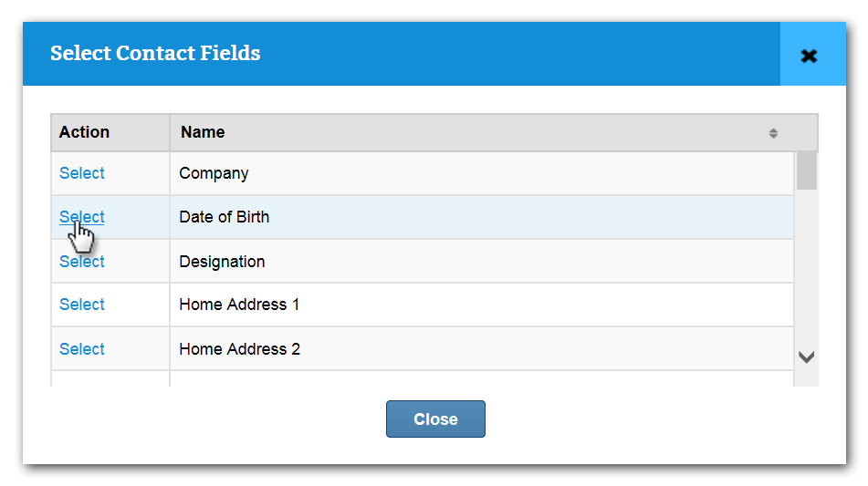Viewport: 868px width, 486px height.
Task: Choose Select next to Date of Birth
Action: tap(82, 217)
